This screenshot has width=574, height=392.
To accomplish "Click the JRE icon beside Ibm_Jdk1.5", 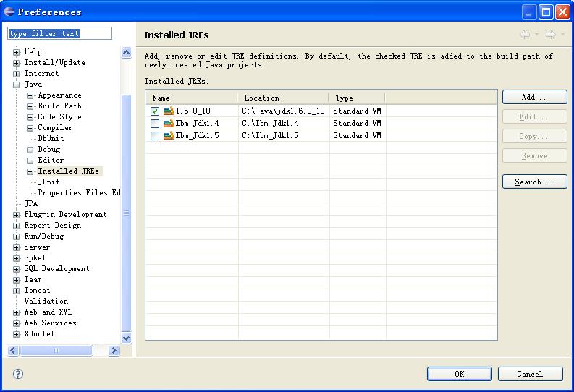I will pos(169,136).
